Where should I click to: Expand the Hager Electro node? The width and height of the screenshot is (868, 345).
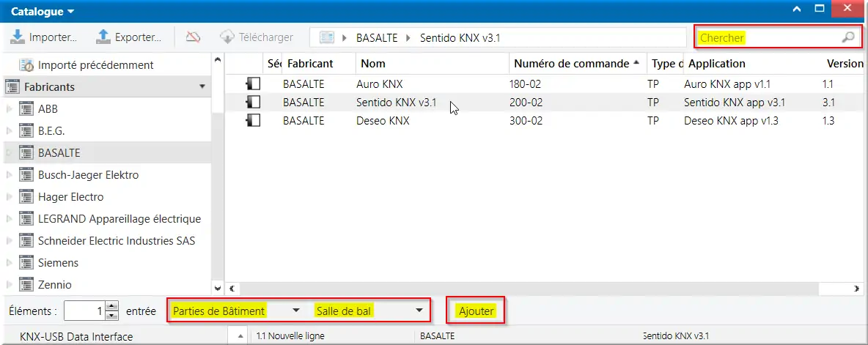9,197
